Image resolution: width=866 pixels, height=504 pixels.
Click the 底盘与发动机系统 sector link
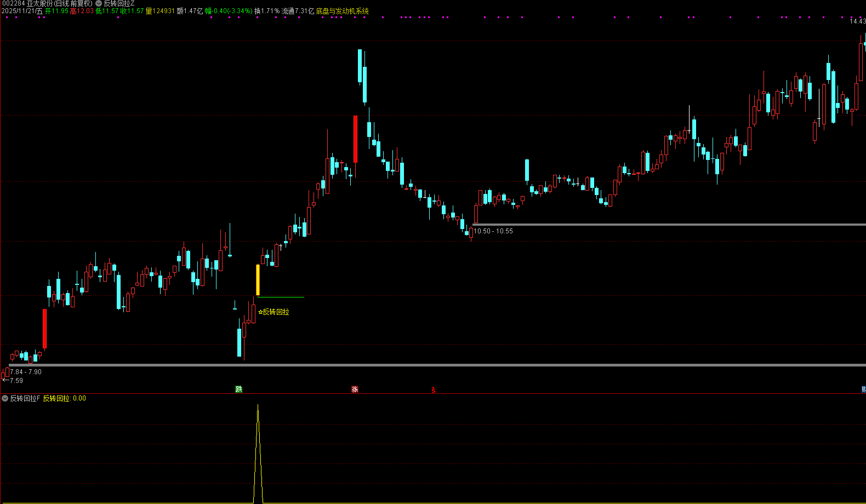click(343, 11)
